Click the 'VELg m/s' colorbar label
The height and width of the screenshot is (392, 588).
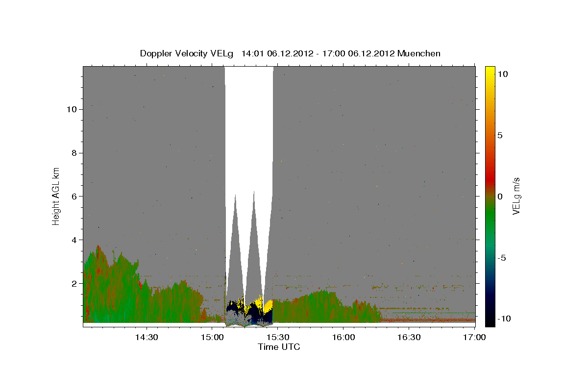(516, 196)
